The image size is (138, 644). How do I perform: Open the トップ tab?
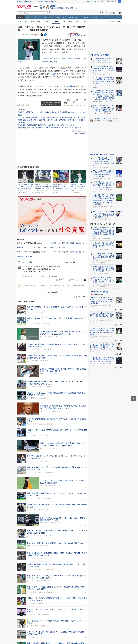(x=20, y=17)
